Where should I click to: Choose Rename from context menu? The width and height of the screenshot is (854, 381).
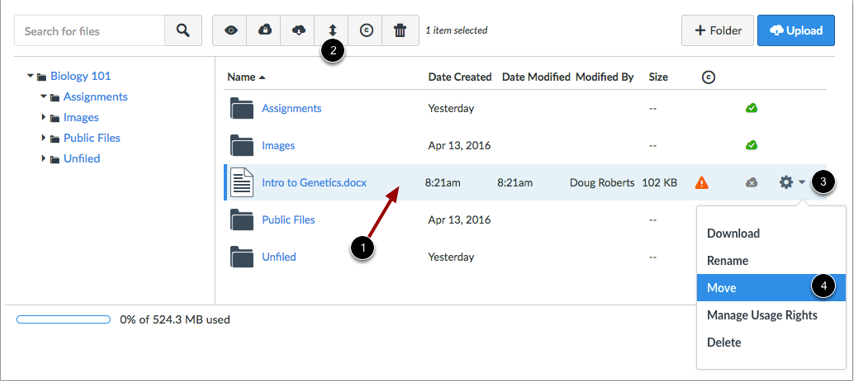[727, 261]
